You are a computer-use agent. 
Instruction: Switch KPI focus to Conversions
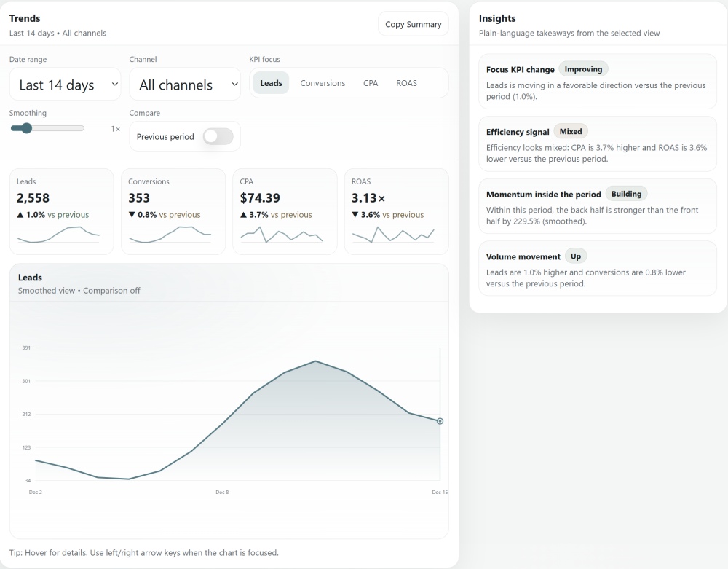(x=323, y=83)
